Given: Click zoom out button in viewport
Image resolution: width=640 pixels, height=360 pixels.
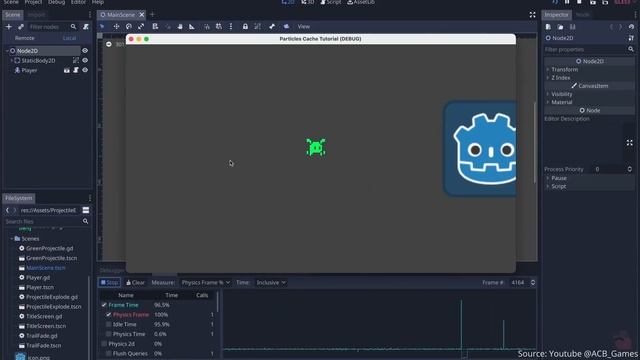Looking at the screenshot, I should pyautogui.click(x=109, y=44).
